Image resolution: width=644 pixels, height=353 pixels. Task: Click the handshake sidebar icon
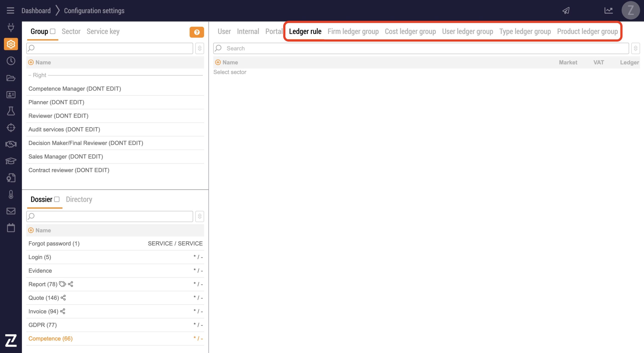(11, 144)
